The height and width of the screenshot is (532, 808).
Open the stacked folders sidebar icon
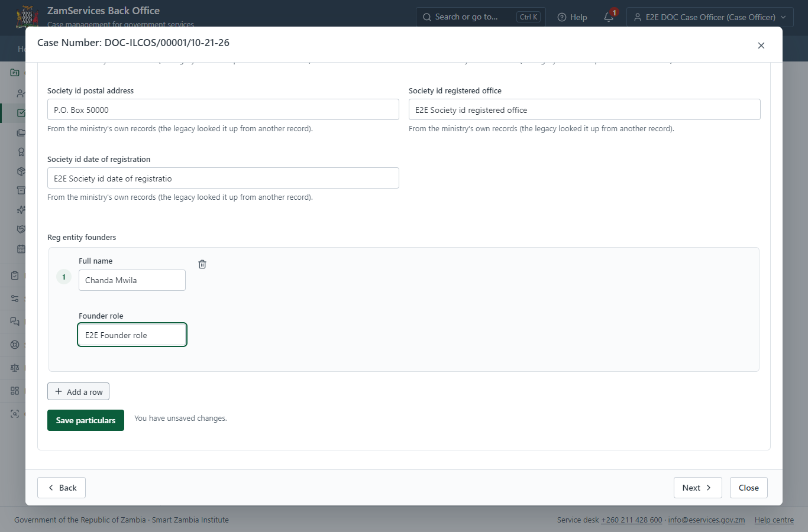pyautogui.click(x=21, y=132)
